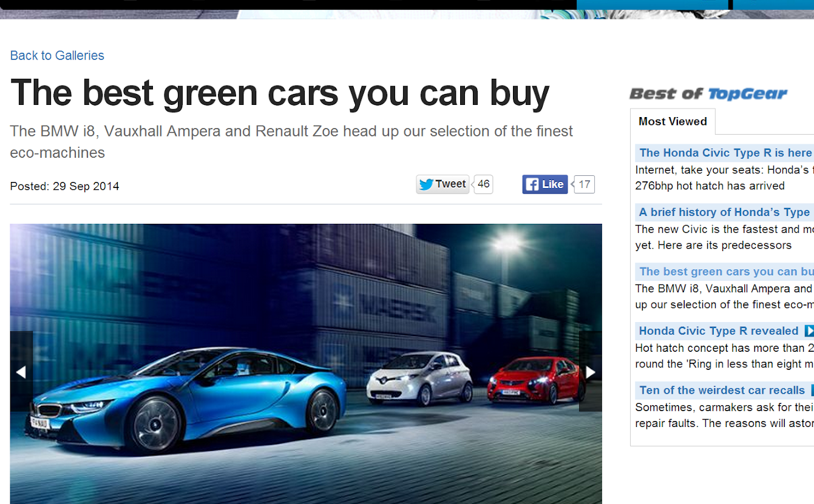This screenshot has height=504, width=814.
Task: Click the article headline The best green cars
Action: point(280,93)
